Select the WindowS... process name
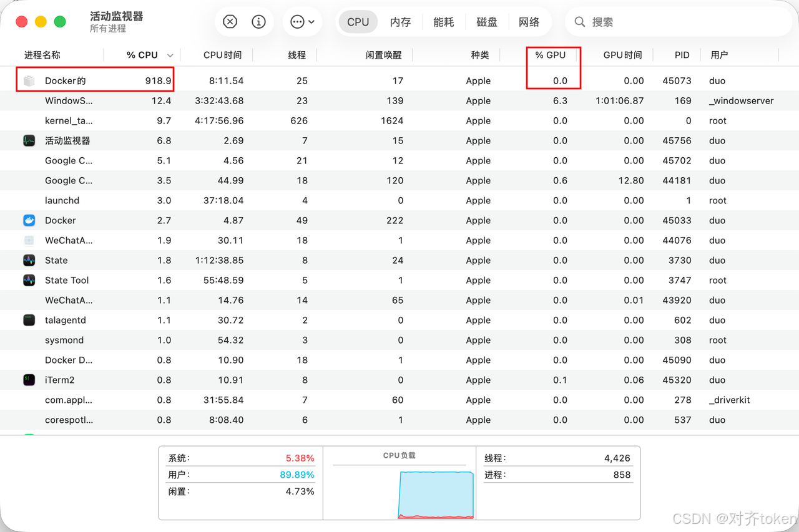The image size is (799, 532). (69, 100)
